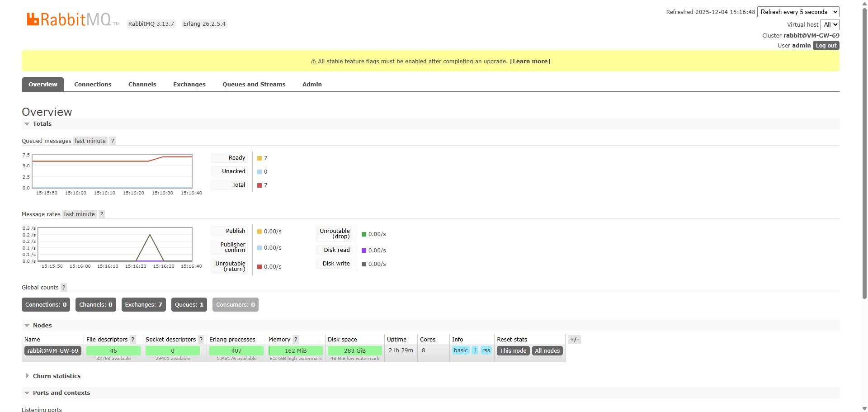Click the Listening ports heading
The height and width of the screenshot is (412, 868).
coord(42,409)
